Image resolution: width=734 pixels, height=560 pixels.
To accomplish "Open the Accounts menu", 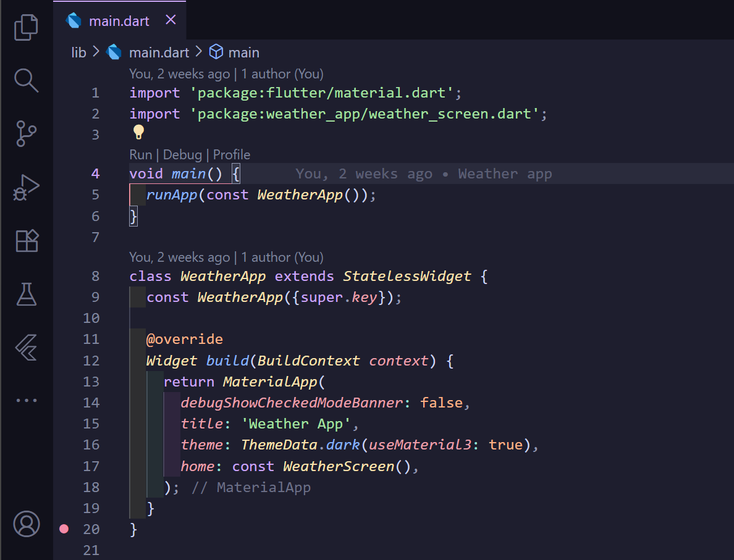I will point(27,524).
